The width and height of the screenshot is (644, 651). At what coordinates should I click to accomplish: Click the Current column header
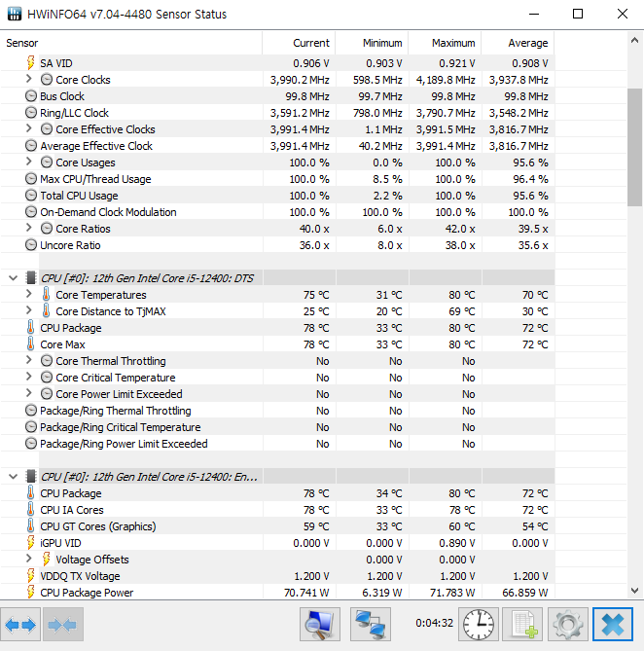[x=299, y=43]
